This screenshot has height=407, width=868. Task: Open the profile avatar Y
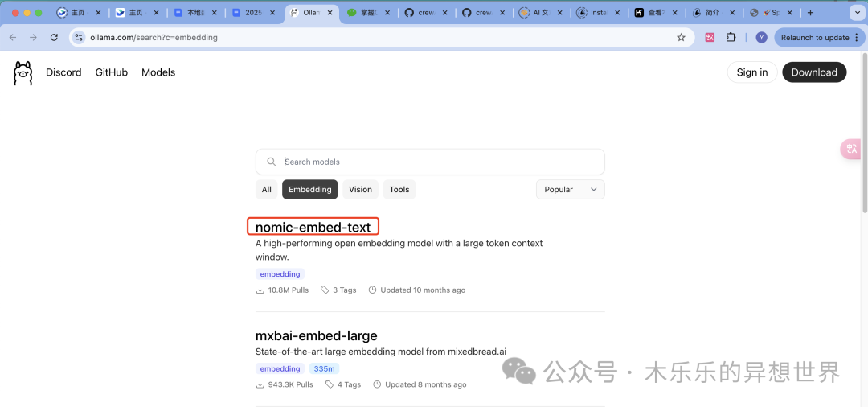[762, 37]
